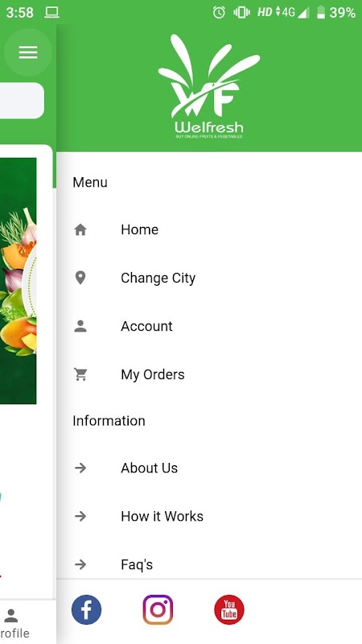The image size is (362, 644).
Task: Open the Faq's page
Action: 209,565
